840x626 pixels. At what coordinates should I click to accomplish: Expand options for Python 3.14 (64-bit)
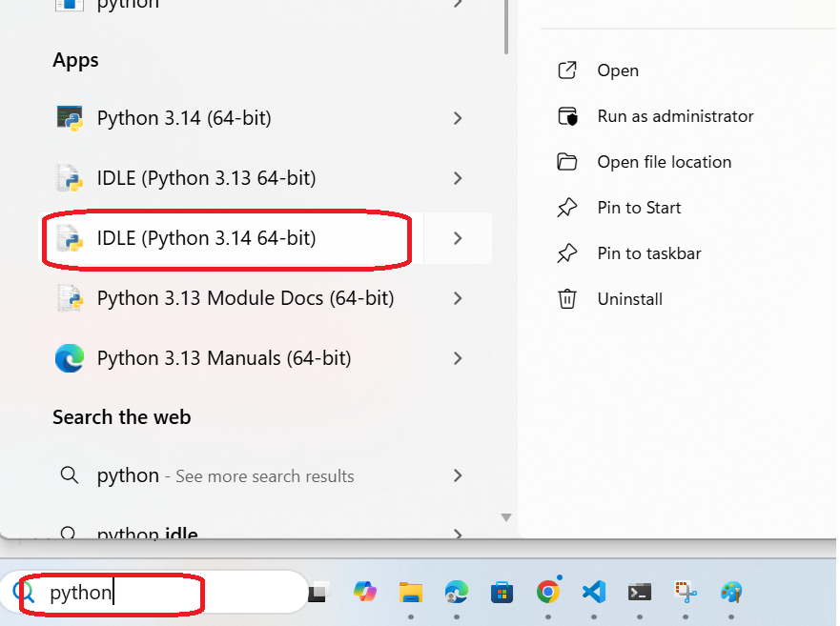(x=458, y=118)
